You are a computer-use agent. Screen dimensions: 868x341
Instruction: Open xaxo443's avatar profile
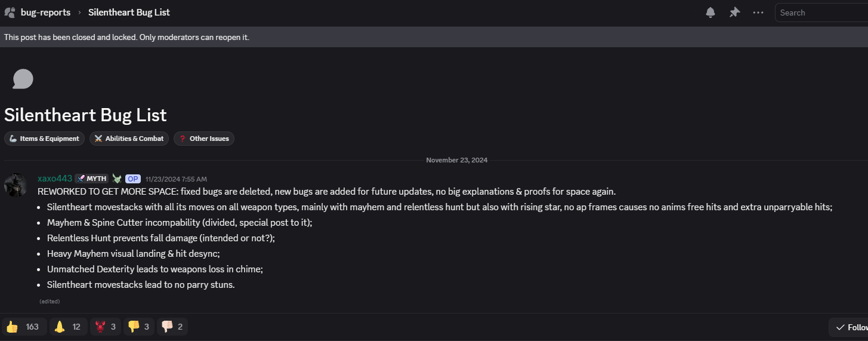pyautogui.click(x=16, y=185)
